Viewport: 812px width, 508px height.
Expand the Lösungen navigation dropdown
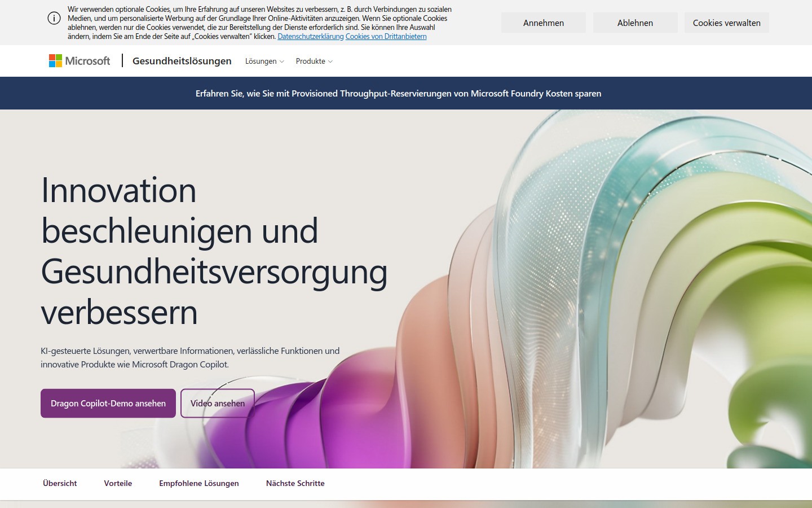(264, 61)
